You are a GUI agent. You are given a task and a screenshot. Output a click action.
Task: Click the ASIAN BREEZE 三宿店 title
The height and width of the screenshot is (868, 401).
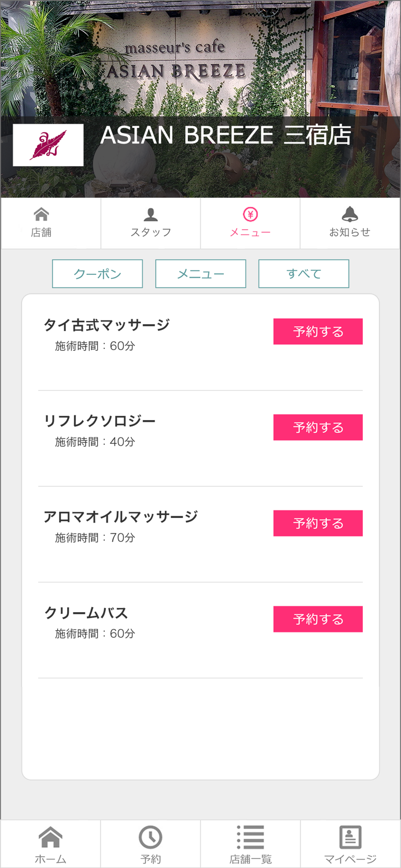pyautogui.click(x=226, y=135)
